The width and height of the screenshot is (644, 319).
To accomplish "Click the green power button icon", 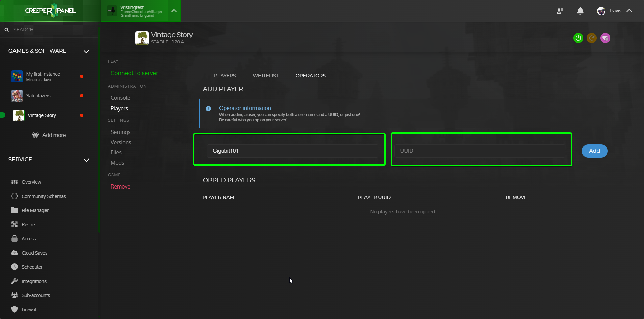I will pyautogui.click(x=578, y=38).
